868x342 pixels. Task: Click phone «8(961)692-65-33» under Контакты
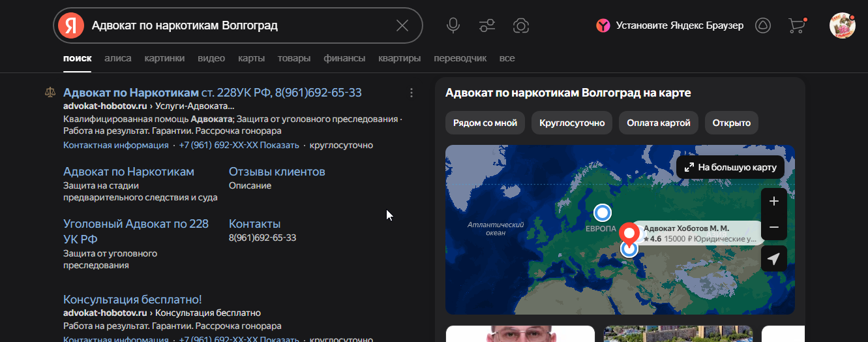pos(263,238)
